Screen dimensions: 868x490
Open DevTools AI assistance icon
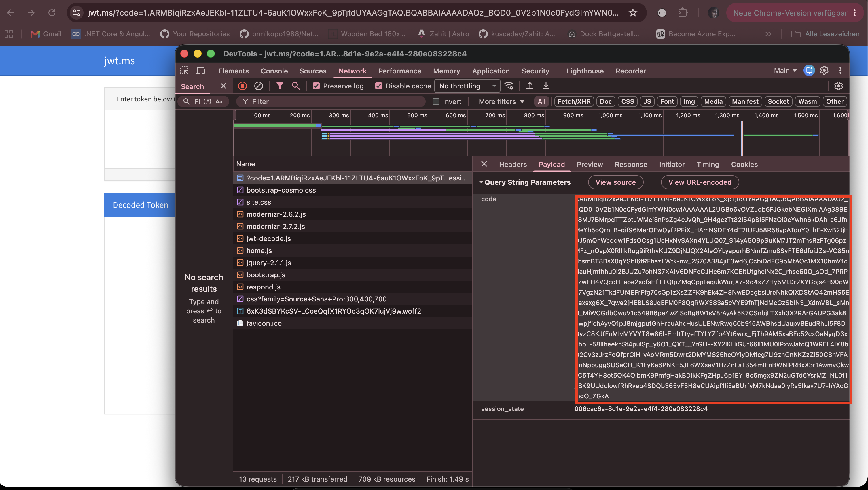[809, 70]
